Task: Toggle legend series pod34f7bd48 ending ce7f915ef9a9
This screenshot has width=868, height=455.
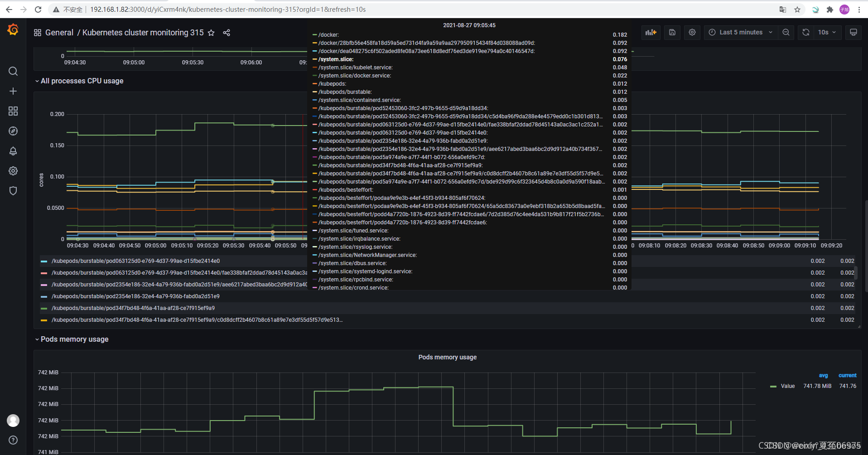Action: click(x=133, y=308)
